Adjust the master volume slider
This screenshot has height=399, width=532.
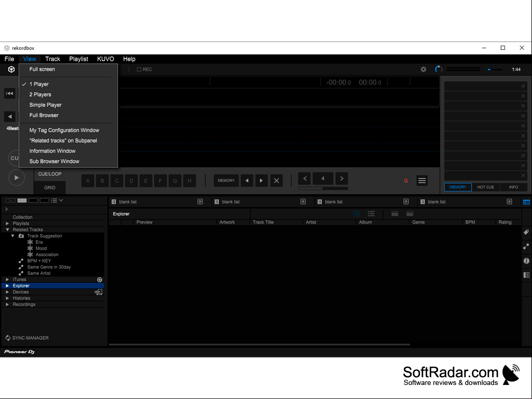(494, 69)
